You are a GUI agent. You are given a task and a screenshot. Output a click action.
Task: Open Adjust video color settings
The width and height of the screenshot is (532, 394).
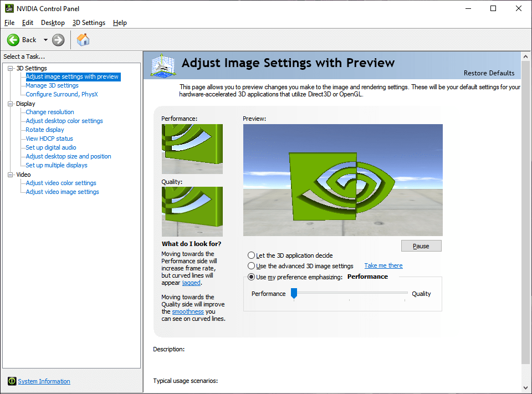point(61,183)
